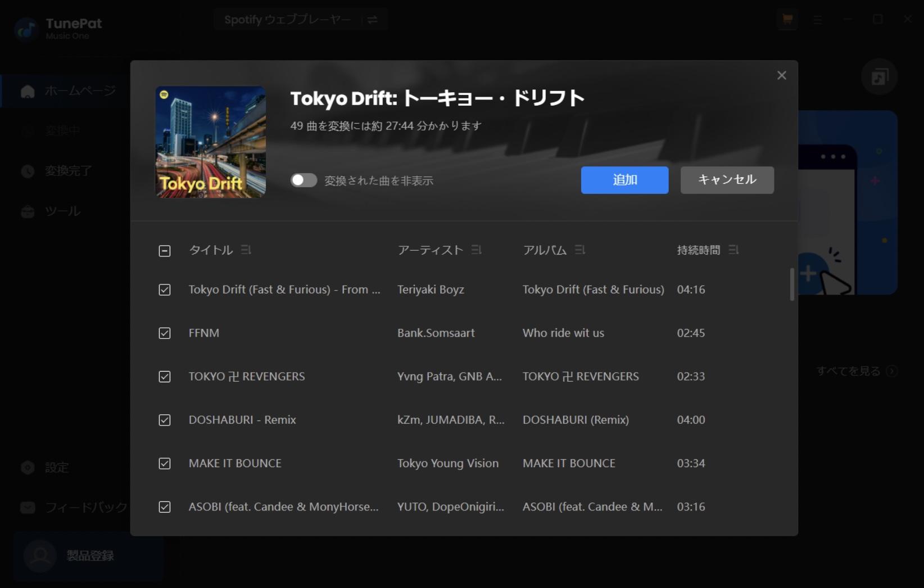
Task: Uncheck the Tokyo Drift (Fast & Furious) track
Action: [x=165, y=290]
